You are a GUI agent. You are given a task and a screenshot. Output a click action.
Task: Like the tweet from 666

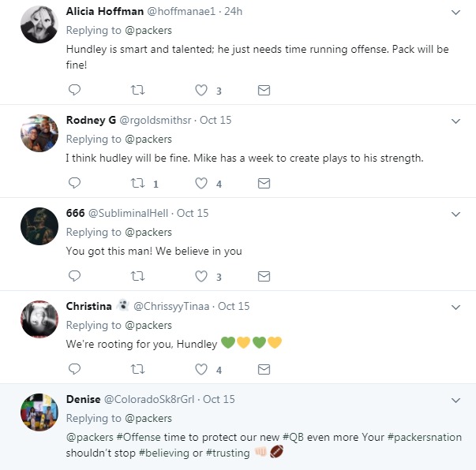tap(201, 276)
